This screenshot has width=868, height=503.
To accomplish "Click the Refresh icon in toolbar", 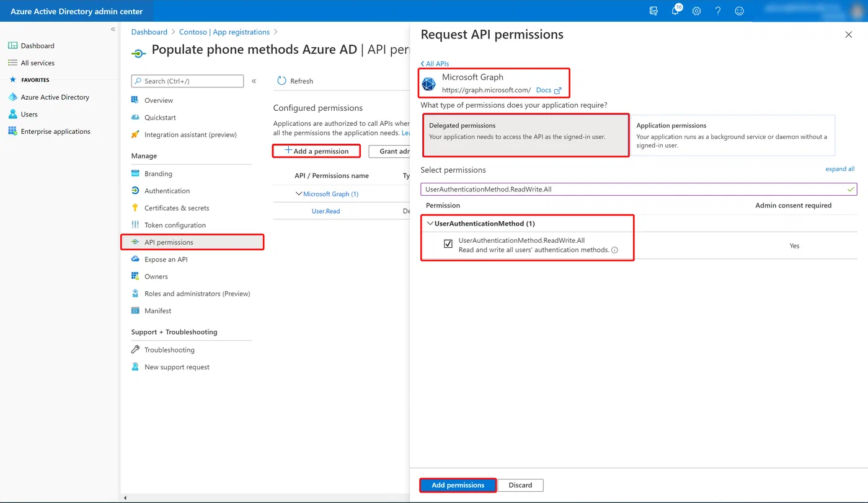I will 282,81.
